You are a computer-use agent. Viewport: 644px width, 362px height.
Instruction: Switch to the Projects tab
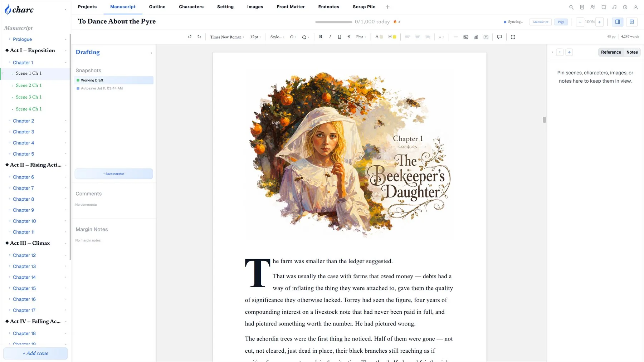click(x=87, y=7)
